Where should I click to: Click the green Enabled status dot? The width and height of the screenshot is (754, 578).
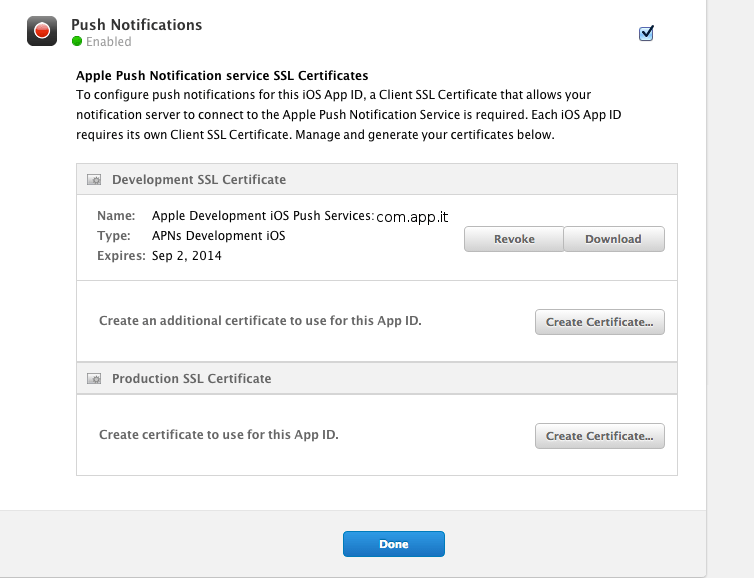pyautogui.click(x=77, y=42)
